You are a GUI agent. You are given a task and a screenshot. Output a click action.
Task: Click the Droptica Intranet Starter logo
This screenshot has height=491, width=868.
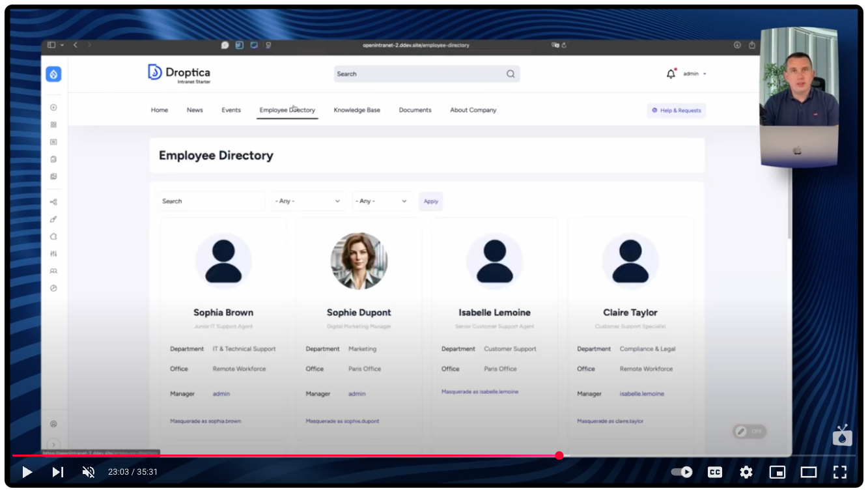[x=179, y=74]
